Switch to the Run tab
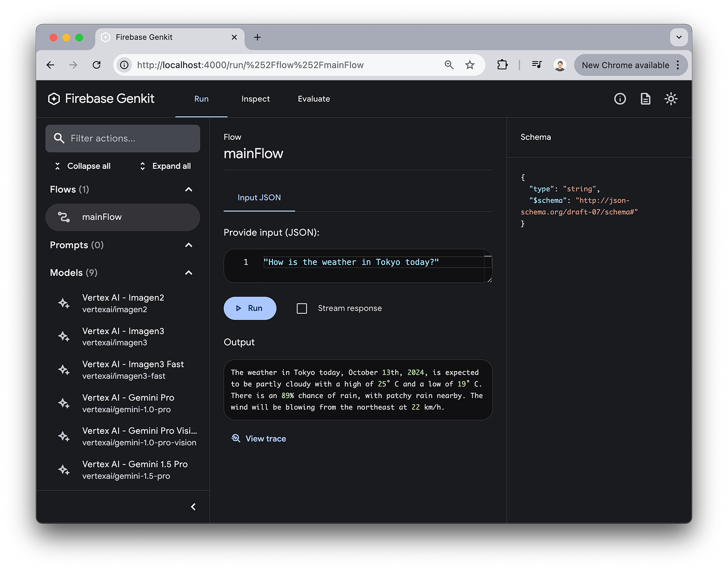The height and width of the screenshot is (571, 728). tap(201, 99)
